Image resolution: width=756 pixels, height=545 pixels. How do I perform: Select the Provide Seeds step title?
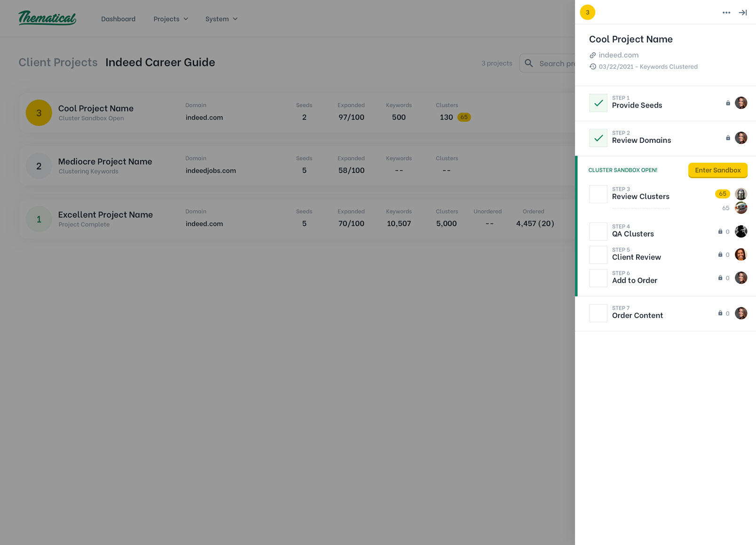637,105
